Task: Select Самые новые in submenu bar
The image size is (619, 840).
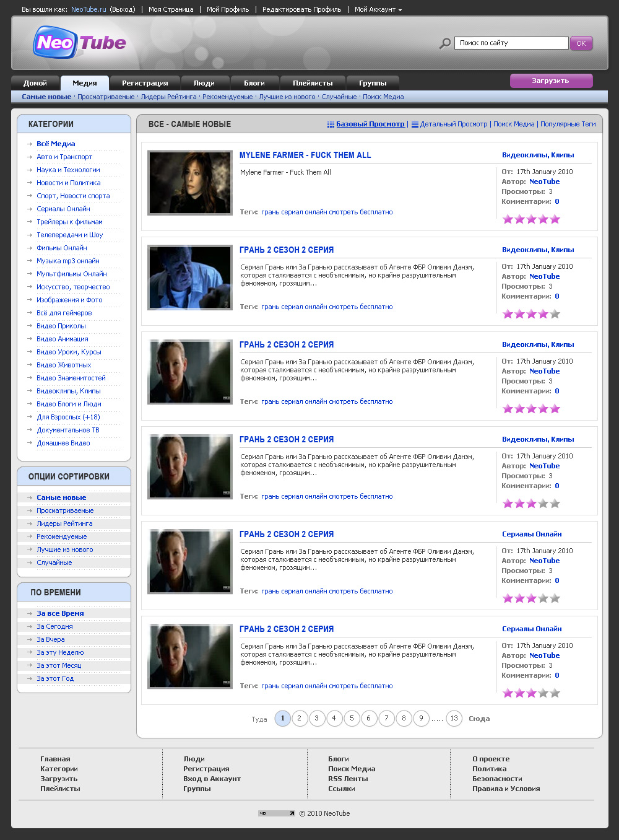Action: point(46,97)
